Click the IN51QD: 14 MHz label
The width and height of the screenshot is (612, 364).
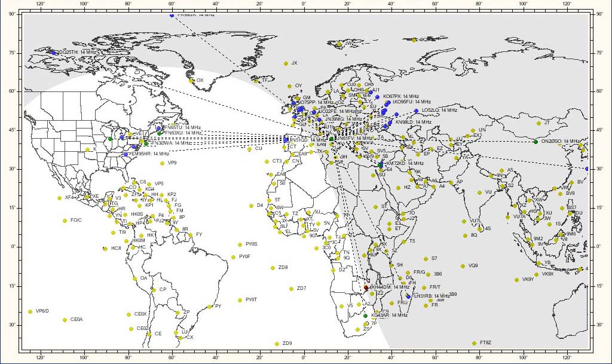tap(309, 140)
